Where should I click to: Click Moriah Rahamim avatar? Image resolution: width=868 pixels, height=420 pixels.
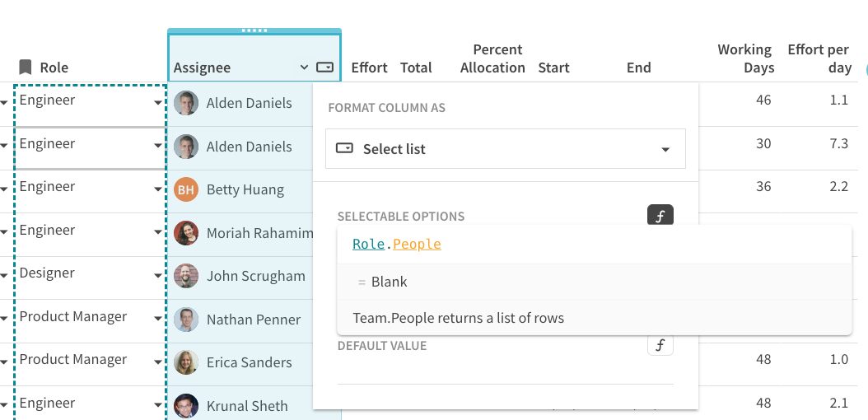coord(186,233)
